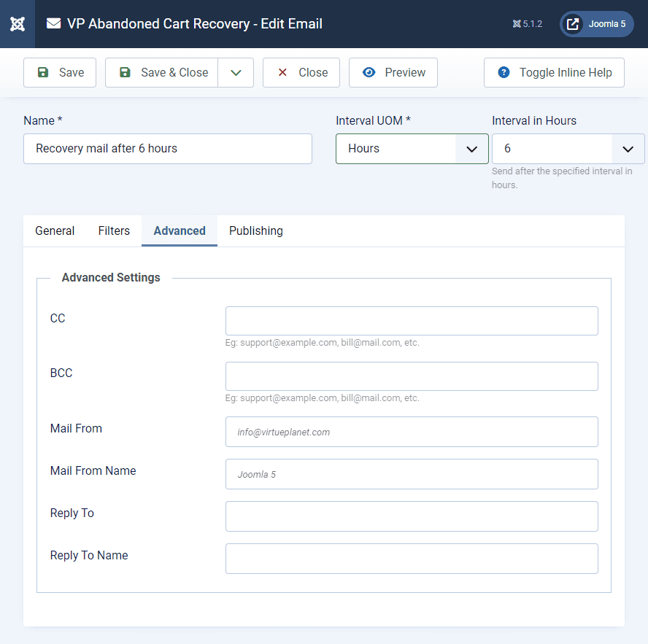Screen dimensions: 648x644
Task: Click the Close button
Action: (x=301, y=73)
